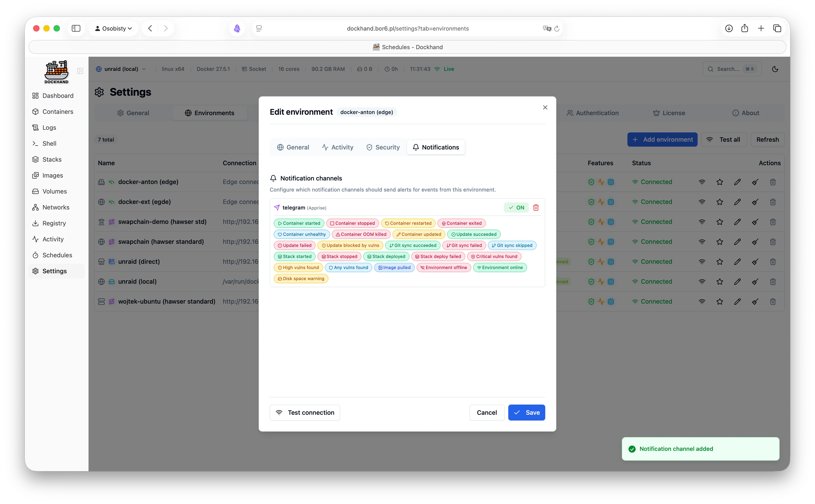Toggle dark mode moon icon
Viewport: 815px width, 504px height.
(x=775, y=69)
